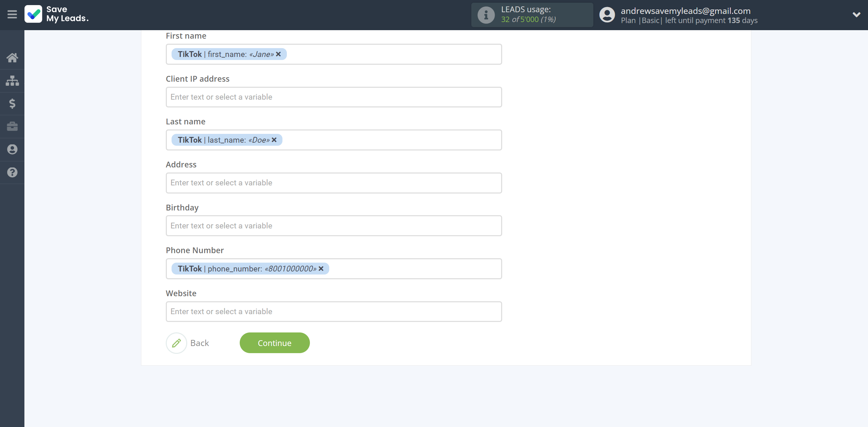Click the Plan Basic payment text
The width and height of the screenshot is (868, 427).
[689, 20]
